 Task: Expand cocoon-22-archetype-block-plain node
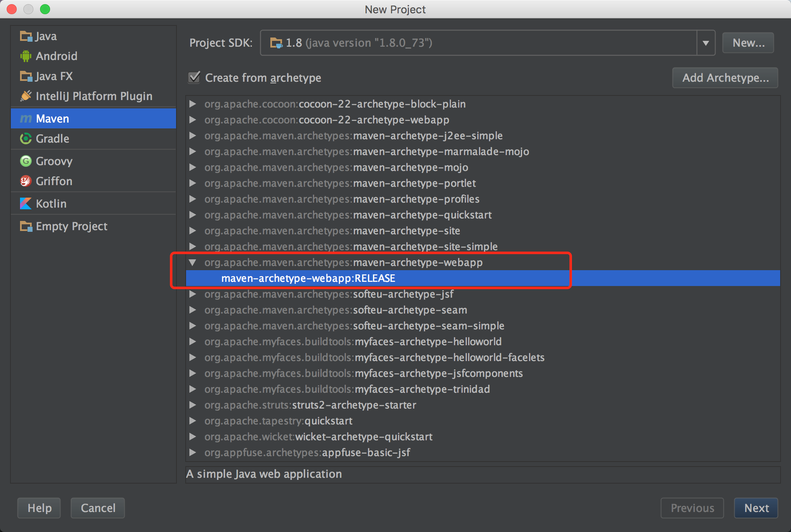pos(192,104)
